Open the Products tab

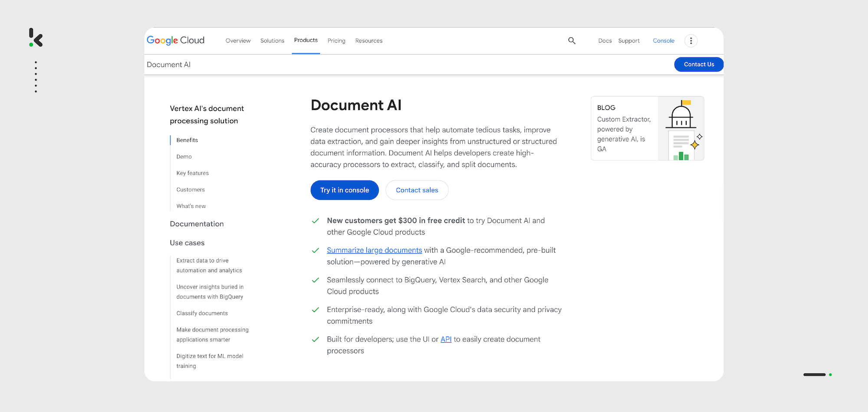click(x=306, y=40)
